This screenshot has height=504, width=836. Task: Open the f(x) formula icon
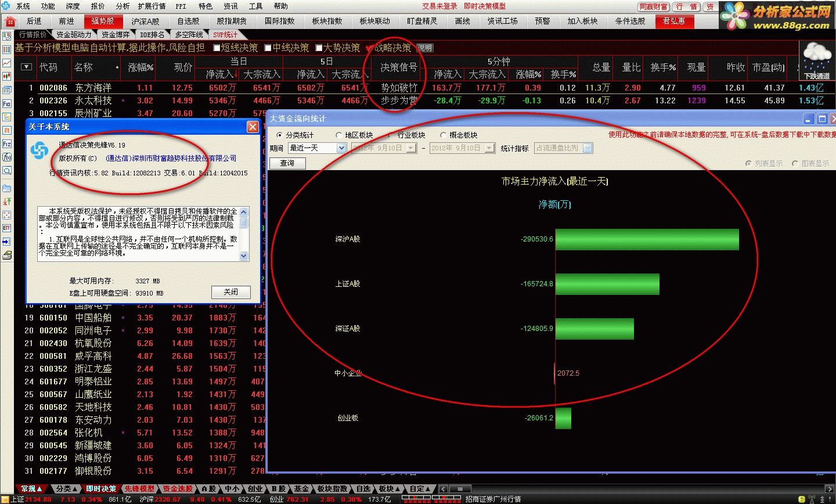click(7, 157)
